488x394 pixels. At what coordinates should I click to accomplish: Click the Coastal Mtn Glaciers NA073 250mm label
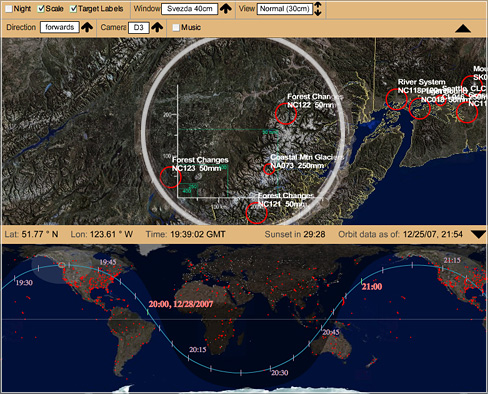pos(307,161)
